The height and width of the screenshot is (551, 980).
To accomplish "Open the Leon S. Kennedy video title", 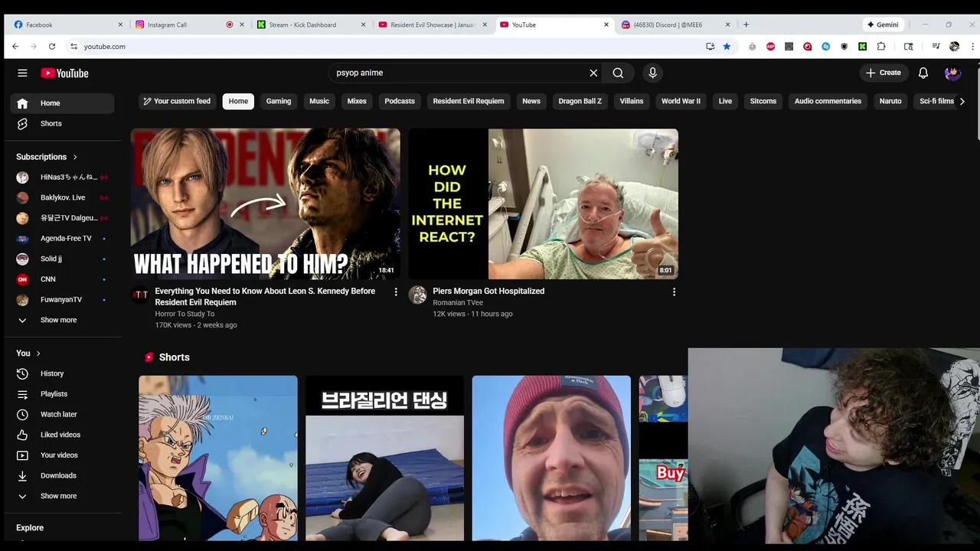I will [x=265, y=296].
